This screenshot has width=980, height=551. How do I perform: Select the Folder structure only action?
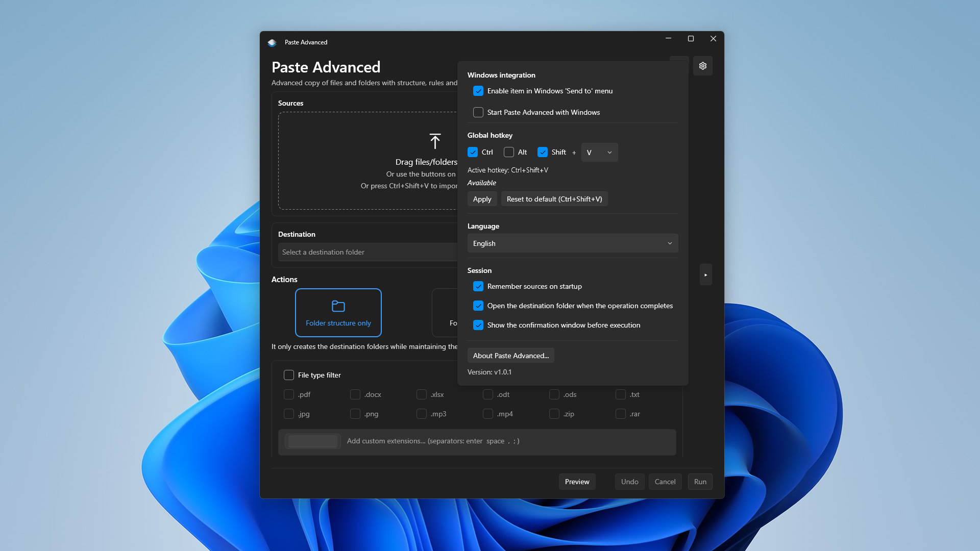point(338,313)
